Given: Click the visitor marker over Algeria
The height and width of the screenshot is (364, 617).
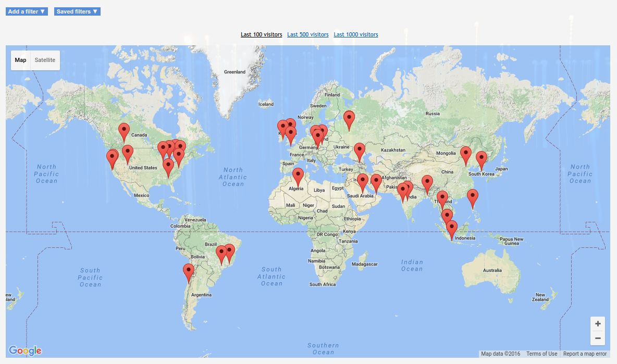Looking at the screenshot, I should click(x=298, y=175).
